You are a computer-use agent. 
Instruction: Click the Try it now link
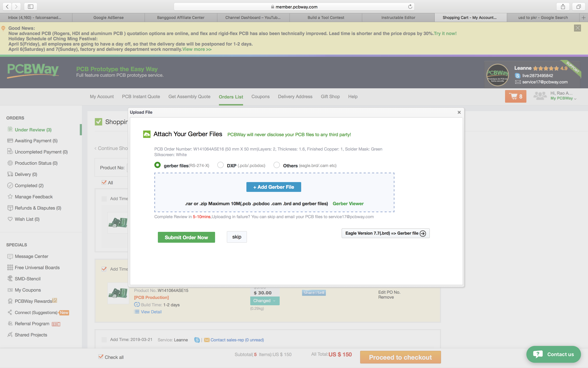445,33
